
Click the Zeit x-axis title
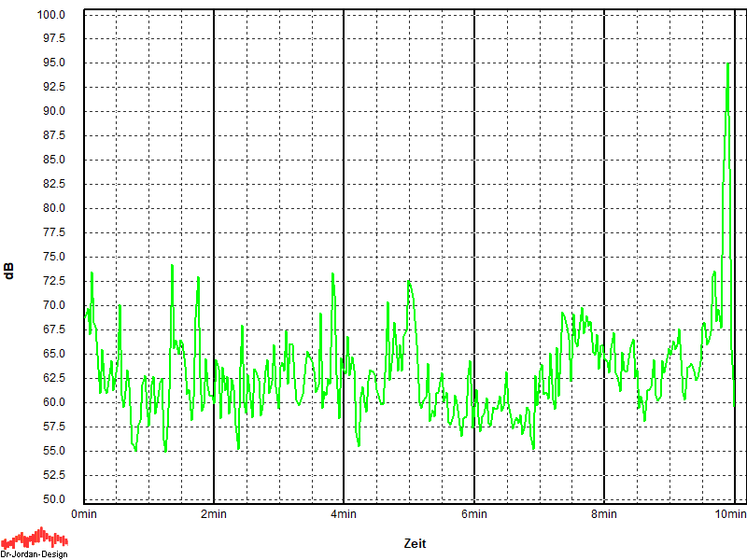pyautogui.click(x=416, y=542)
